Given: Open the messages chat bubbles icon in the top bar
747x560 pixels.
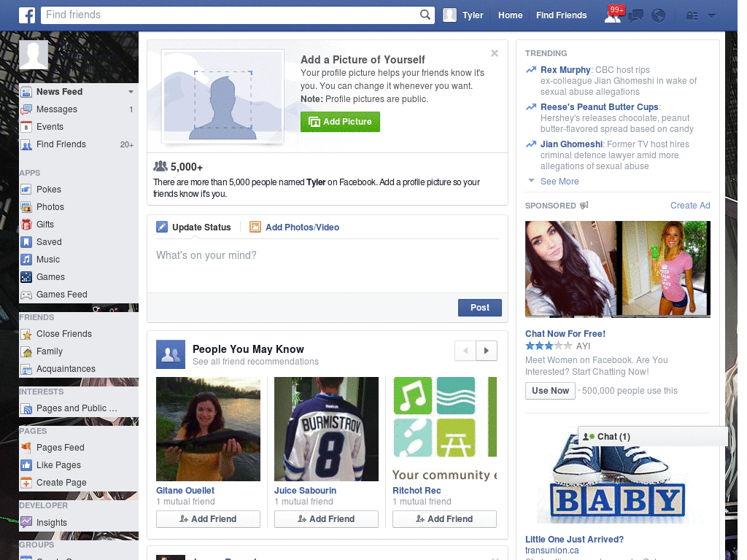Looking at the screenshot, I should tap(635, 16).
